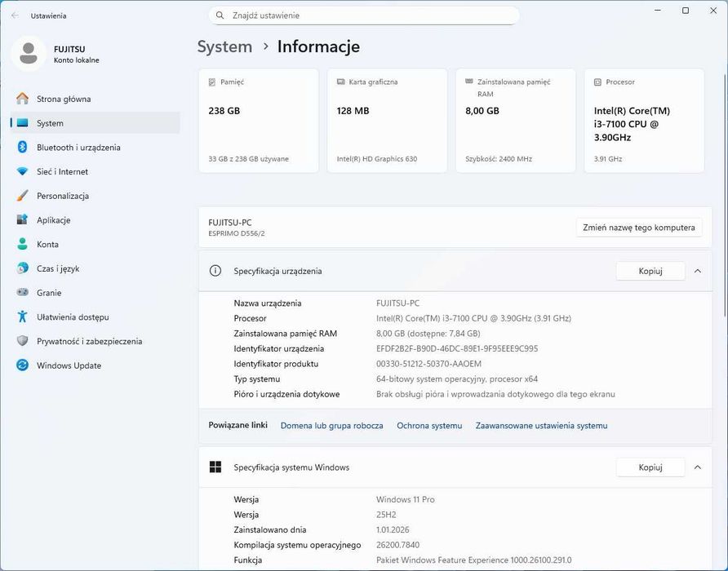This screenshot has width=728, height=571.
Task: Click the Strona główna house icon
Action: pos(22,99)
